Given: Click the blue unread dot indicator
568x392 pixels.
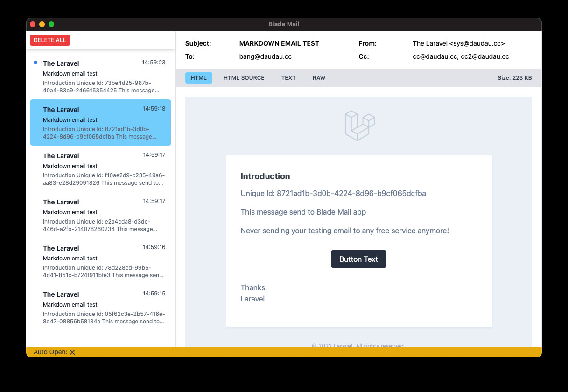Looking at the screenshot, I should 35,63.
